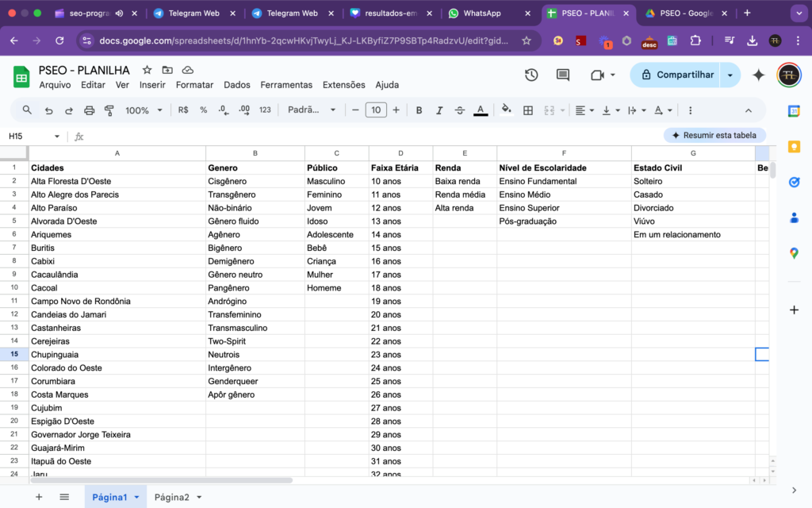Switch to the Página2 sheet tab
Image resolution: width=812 pixels, height=508 pixels.
click(x=171, y=497)
